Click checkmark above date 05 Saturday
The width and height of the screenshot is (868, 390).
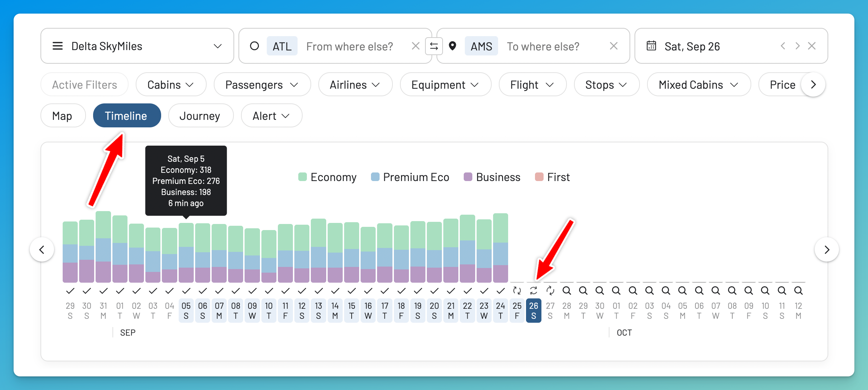pyautogui.click(x=186, y=291)
